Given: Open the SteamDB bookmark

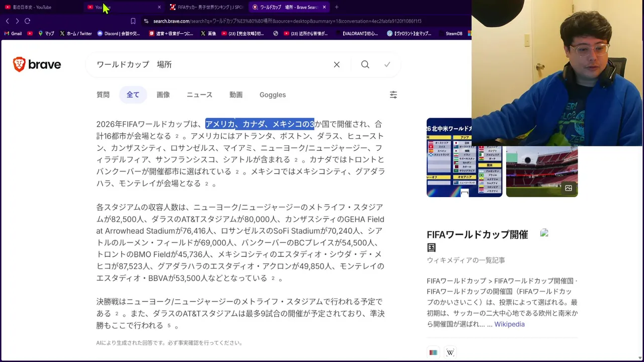Looking at the screenshot, I should [450, 34].
